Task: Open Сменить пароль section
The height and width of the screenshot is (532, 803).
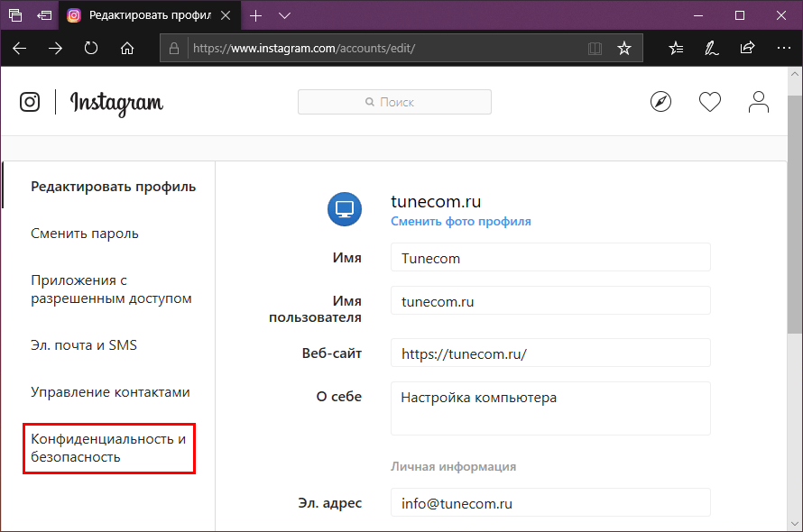Action: pyautogui.click(x=85, y=234)
